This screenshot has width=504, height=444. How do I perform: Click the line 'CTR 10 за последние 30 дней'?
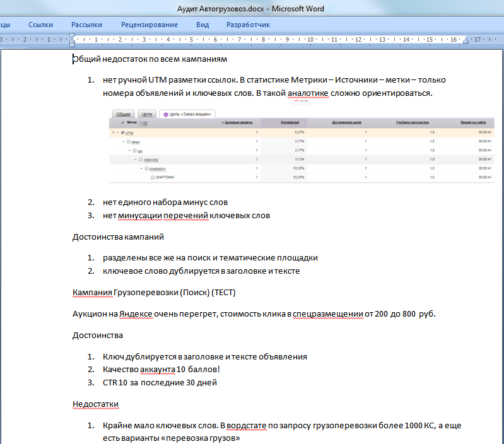160,383
